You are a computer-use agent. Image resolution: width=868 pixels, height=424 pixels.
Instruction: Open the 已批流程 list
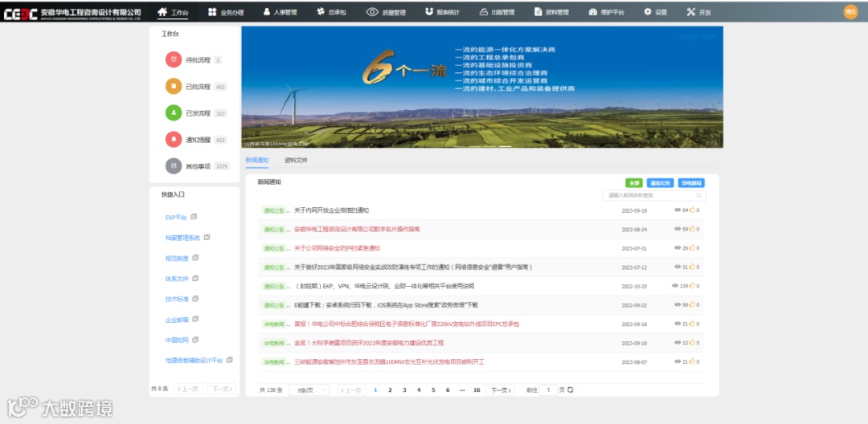coord(199,87)
